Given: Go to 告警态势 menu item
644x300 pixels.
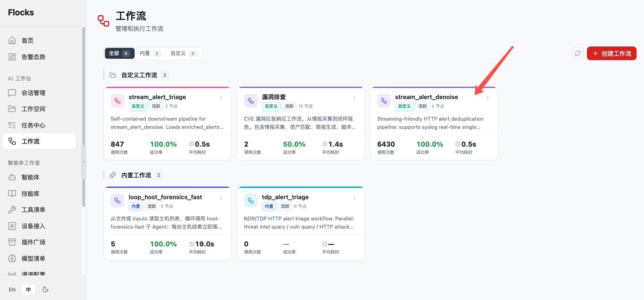Looking at the screenshot, I should [x=39, y=57].
